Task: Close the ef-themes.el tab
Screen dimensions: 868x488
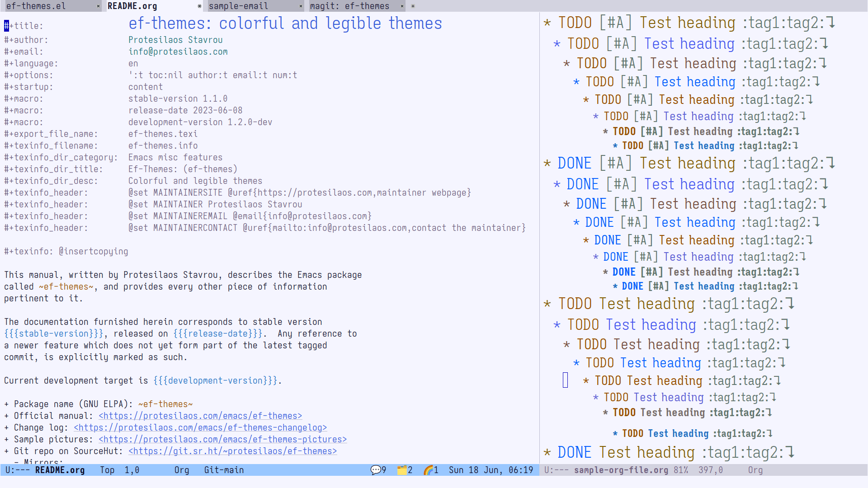Action: click(98, 6)
